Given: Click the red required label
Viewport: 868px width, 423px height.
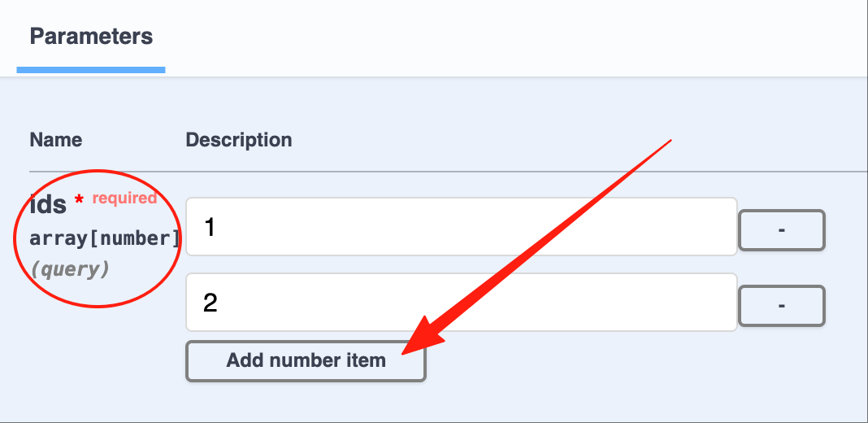Looking at the screenshot, I should tap(124, 198).
